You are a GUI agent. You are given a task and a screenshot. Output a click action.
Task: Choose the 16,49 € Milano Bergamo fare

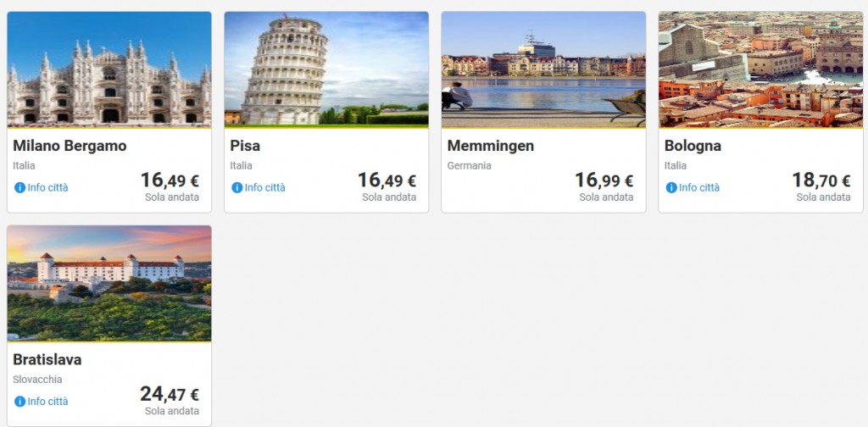tap(170, 180)
